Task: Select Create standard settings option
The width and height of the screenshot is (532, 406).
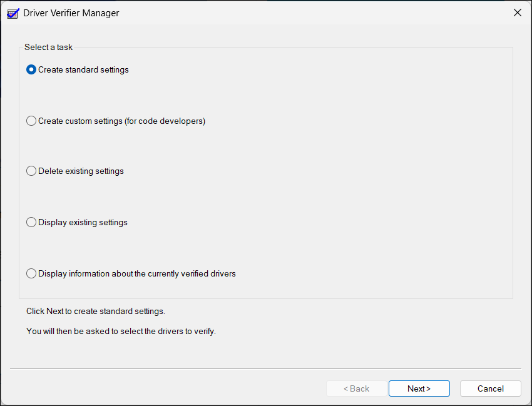Action: pos(31,69)
